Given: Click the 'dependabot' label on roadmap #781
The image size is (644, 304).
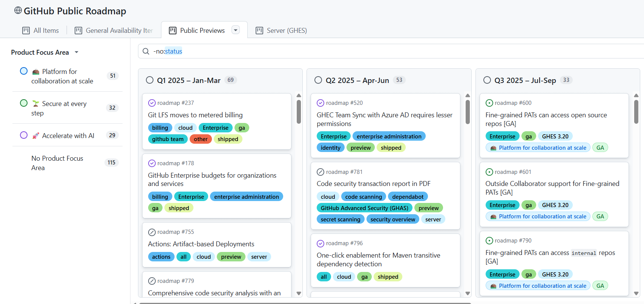Looking at the screenshot, I should click(408, 197).
